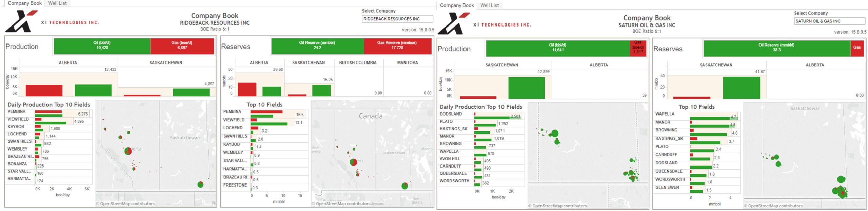
Task: Click Saskatchewan pie bubble in Ridgeback production map
Action: pos(200,184)
